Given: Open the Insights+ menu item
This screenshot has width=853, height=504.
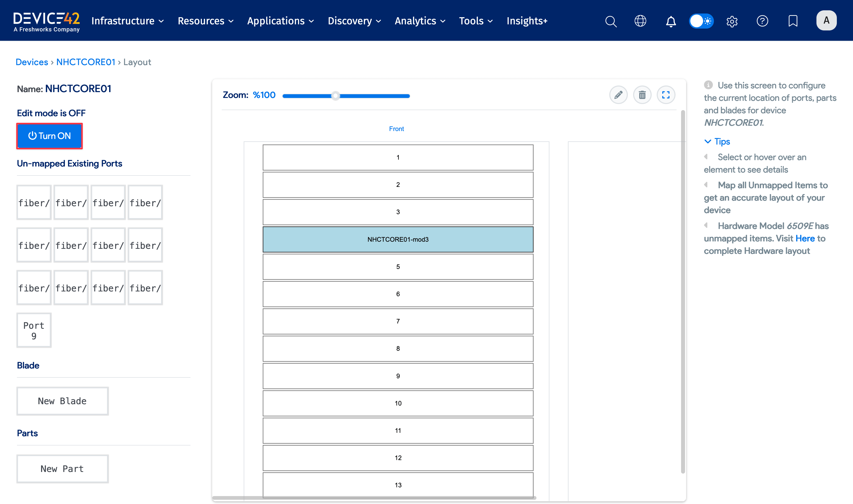Looking at the screenshot, I should (527, 21).
